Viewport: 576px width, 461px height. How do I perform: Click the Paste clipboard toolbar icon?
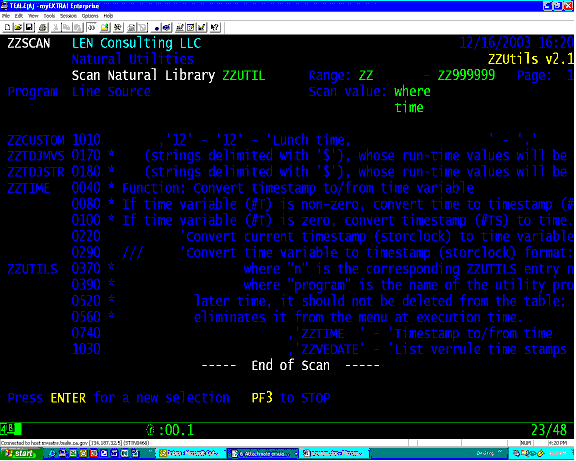coord(78,28)
